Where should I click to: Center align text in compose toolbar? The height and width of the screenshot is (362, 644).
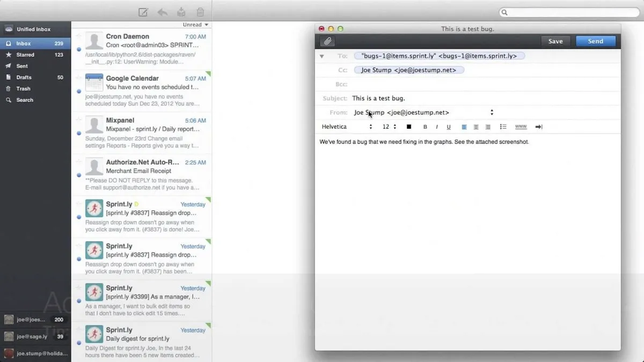pyautogui.click(x=476, y=127)
